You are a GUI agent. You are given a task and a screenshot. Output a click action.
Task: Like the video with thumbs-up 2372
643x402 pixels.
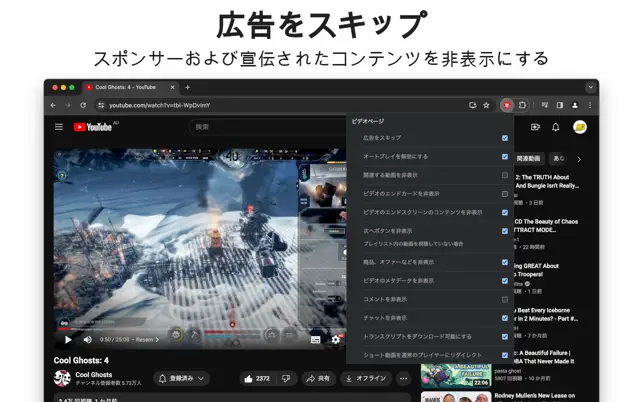(x=258, y=379)
